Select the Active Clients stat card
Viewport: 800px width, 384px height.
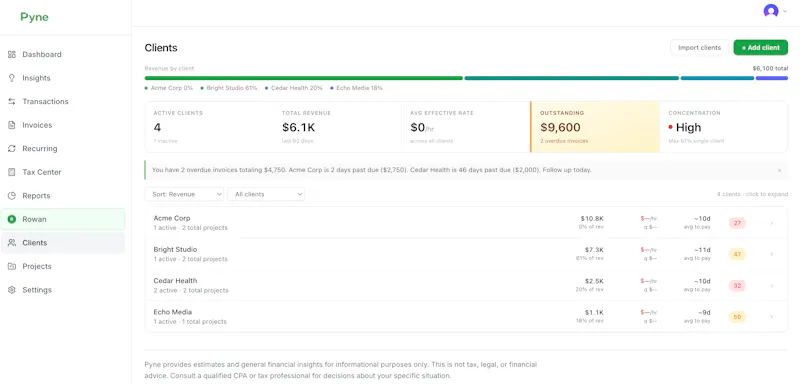click(x=209, y=127)
